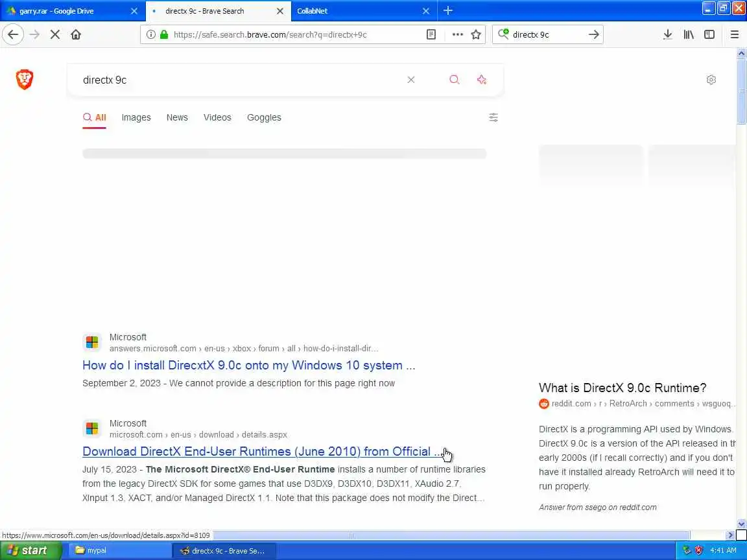747x560 pixels.
Task: Open the browser home page
Action: 76,34
